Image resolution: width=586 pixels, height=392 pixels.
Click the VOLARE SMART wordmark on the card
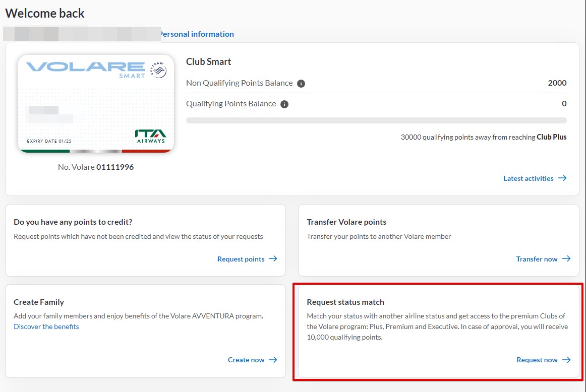pyautogui.click(x=86, y=69)
